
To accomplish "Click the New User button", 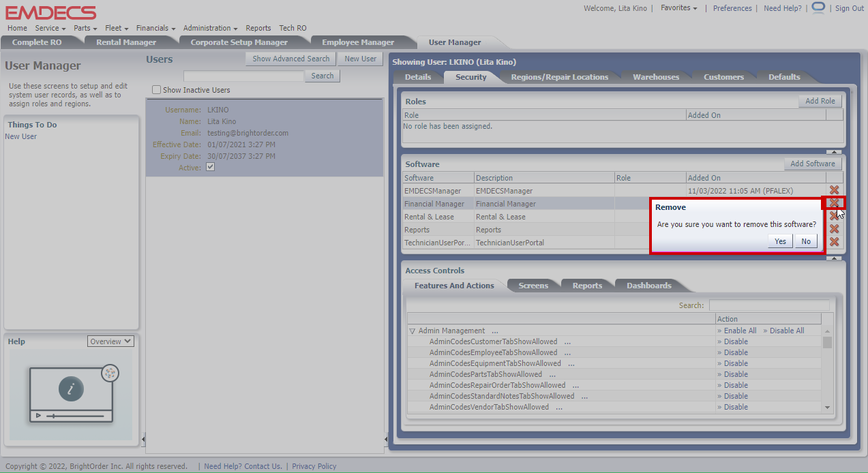I will [361, 59].
